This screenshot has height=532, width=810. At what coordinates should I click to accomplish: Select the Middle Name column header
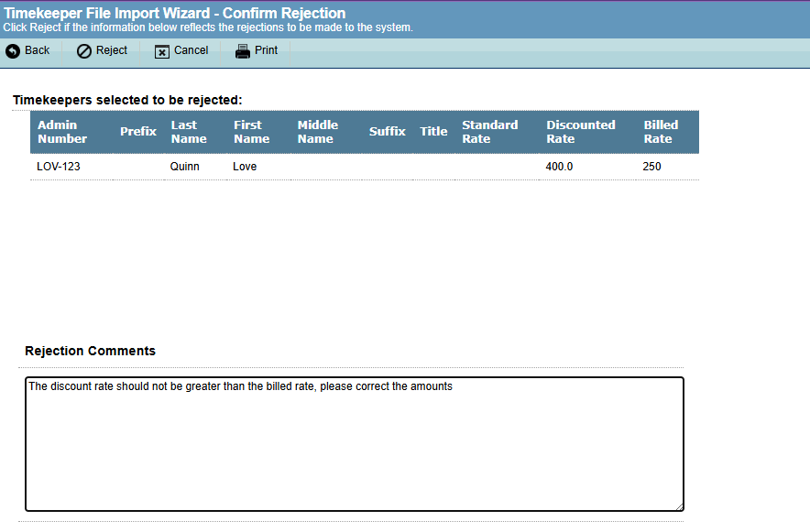pos(318,132)
